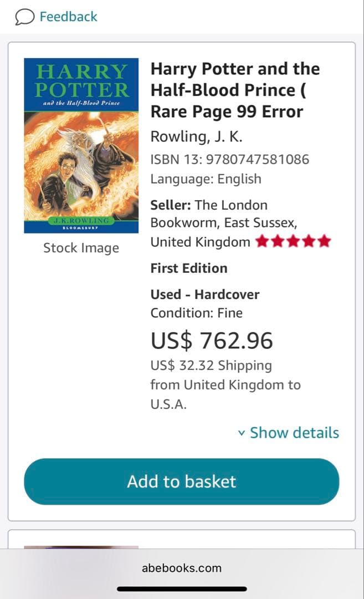
Task: Add the book to the basket
Action: coord(181,481)
